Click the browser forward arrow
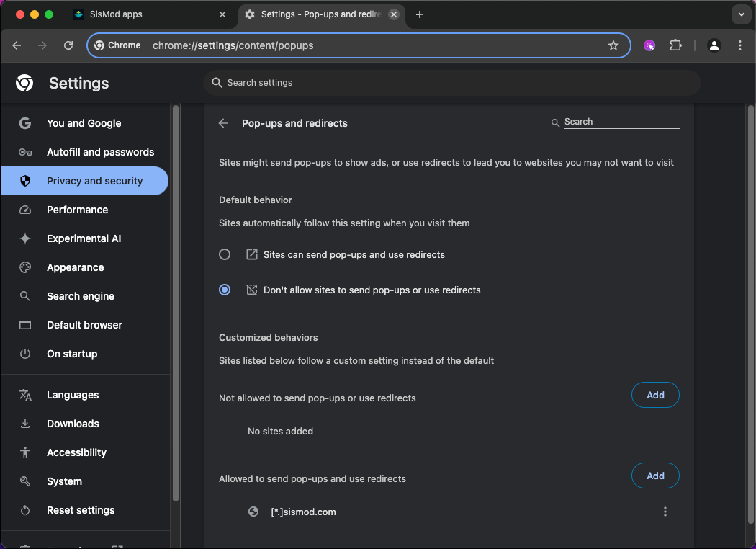The width and height of the screenshot is (756, 549). point(42,45)
